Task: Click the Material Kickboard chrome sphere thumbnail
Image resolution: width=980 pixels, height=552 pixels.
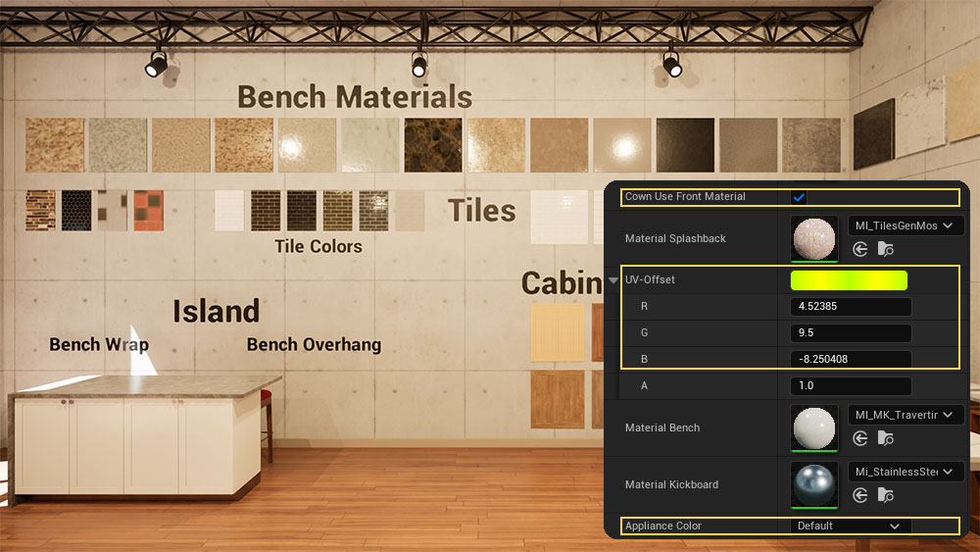Action: tap(814, 484)
